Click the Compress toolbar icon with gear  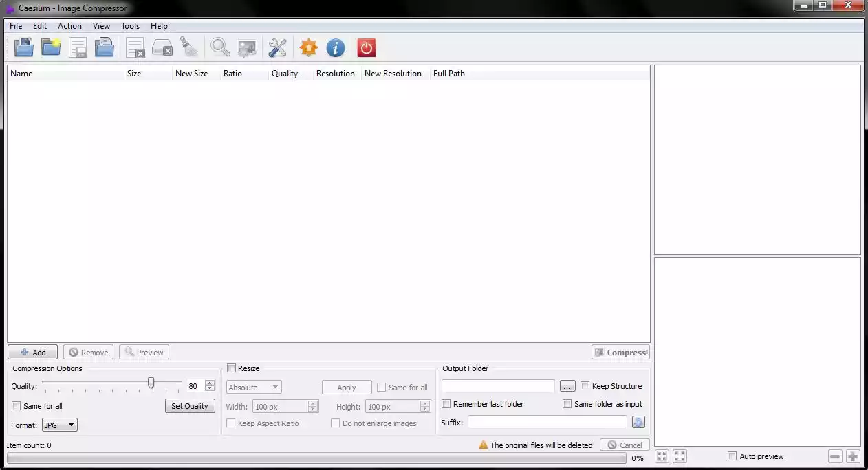point(247,47)
